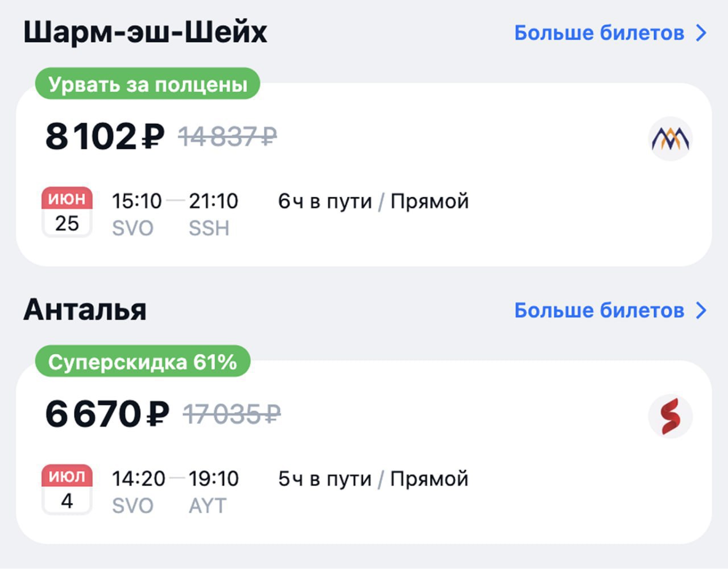This screenshot has height=569, width=728.
Task: Click the chevron arrow beside Шарм-эш-Шейх tickets
Action: tap(702, 33)
